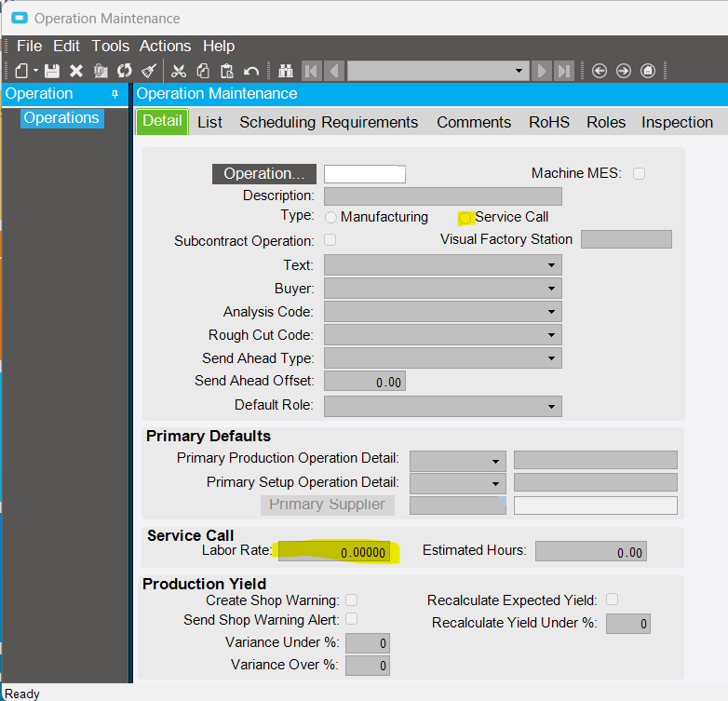The width and height of the screenshot is (728, 701).
Task: Click the Labor Rate field
Action: tap(334, 551)
